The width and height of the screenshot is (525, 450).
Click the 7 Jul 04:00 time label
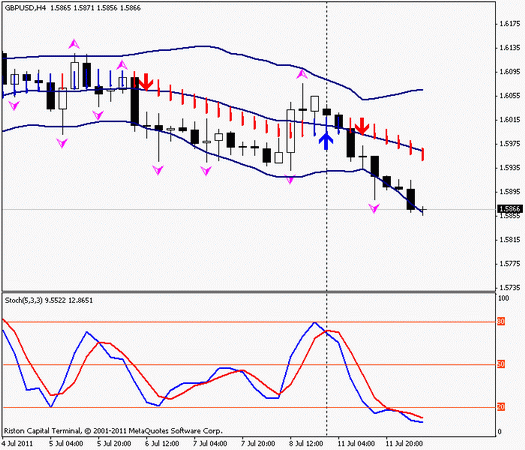coord(210,444)
